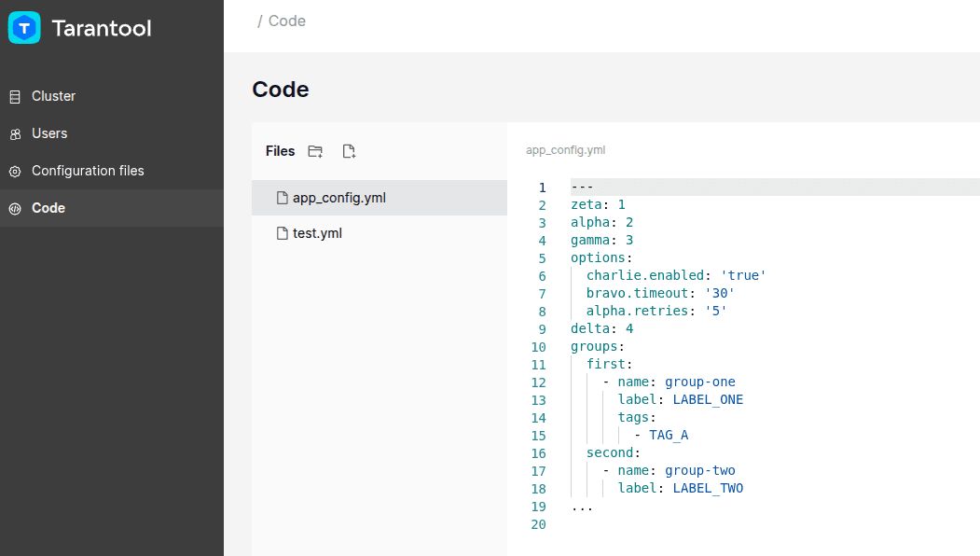Click the app_config.yml file icon
Image resolution: width=980 pixels, height=556 pixels.
283,199
